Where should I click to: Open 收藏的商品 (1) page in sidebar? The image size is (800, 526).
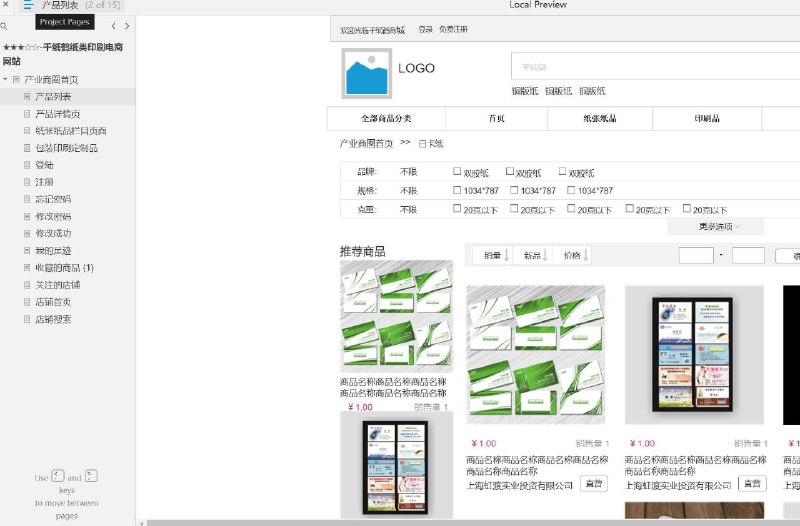coord(64,267)
